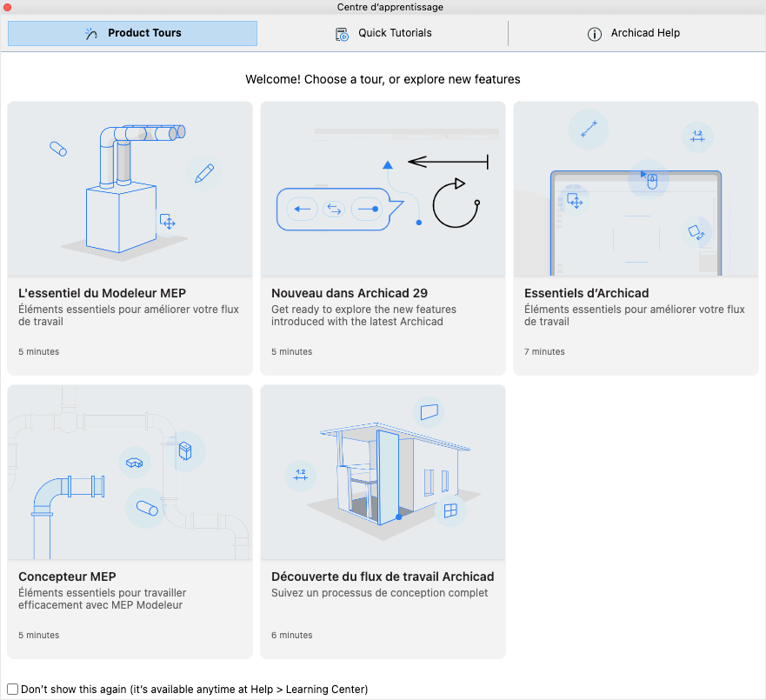Click the Welcome! Choose a tour heading
Image resolution: width=766 pixels, height=700 pixels.
click(383, 79)
